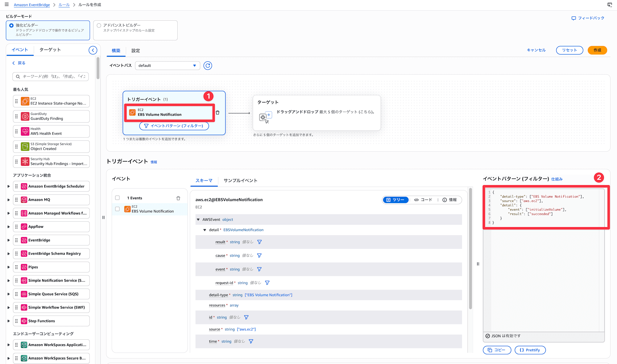Click the events panel resize handle
This screenshot has height=364, width=617.
pos(104,217)
